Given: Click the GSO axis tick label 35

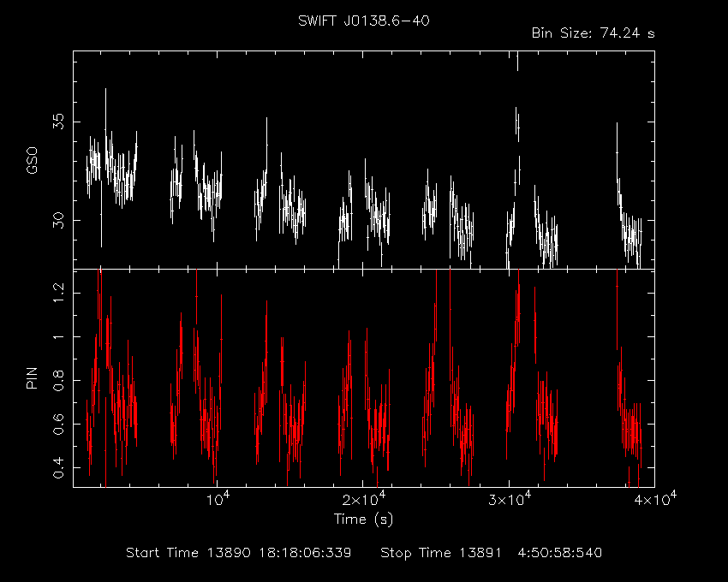Looking at the screenshot, I should point(58,122).
